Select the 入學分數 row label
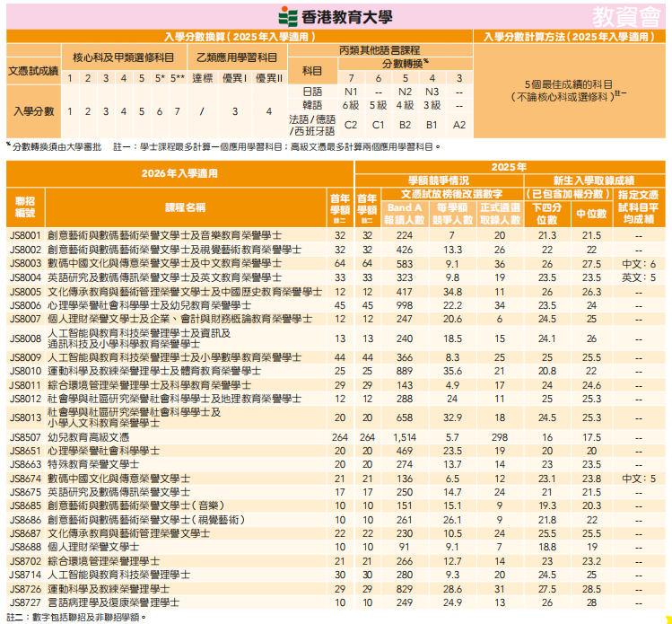The width and height of the screenshot is (672, 624). (x=33, y=111)
